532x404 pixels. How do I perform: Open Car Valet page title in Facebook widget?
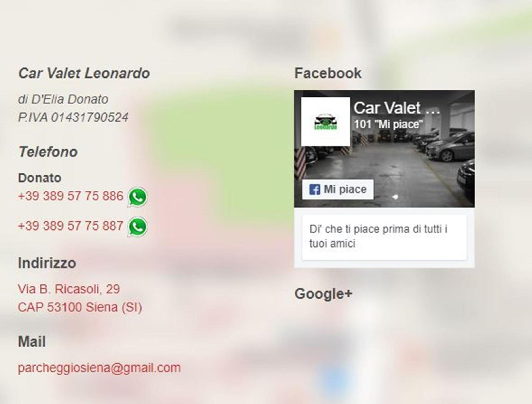point(397,108)
